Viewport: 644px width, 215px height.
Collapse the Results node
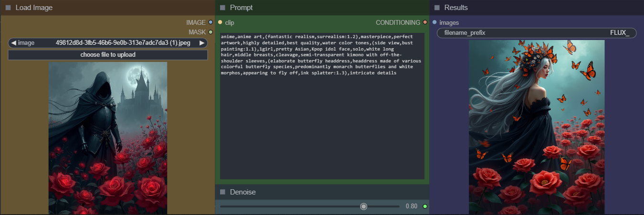click(437, 8)
